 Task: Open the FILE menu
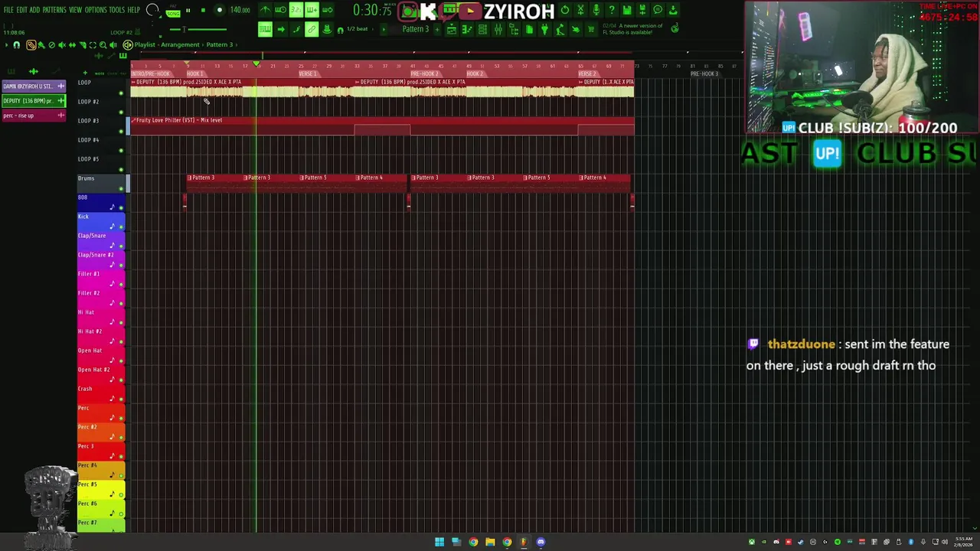click(8, 10)
